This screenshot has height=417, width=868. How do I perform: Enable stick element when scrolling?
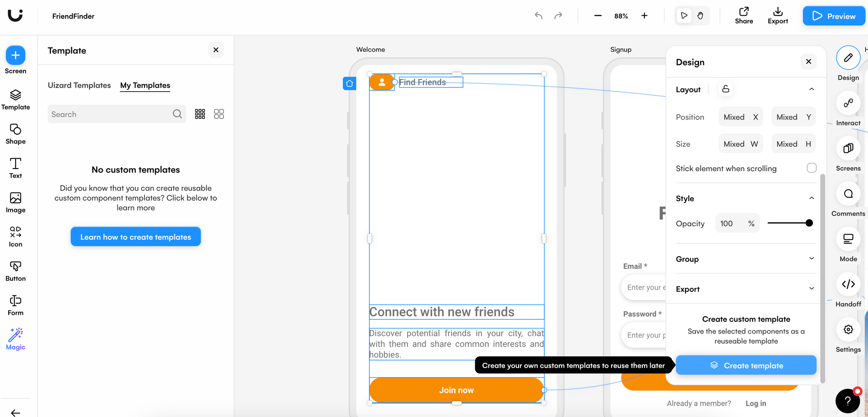coord(811,168)
